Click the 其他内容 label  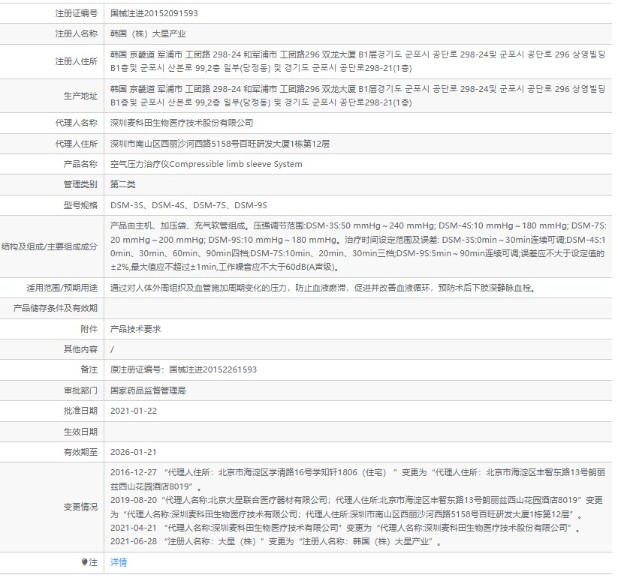(x=80, y=349)
